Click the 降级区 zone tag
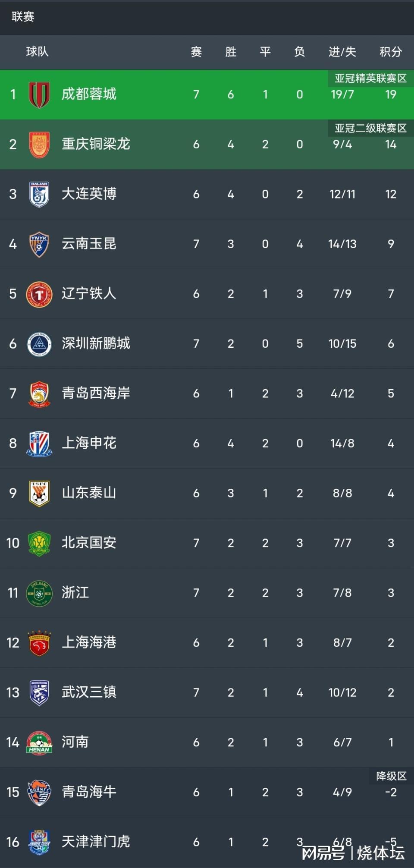414x868 pixels. tap(391, 776)
